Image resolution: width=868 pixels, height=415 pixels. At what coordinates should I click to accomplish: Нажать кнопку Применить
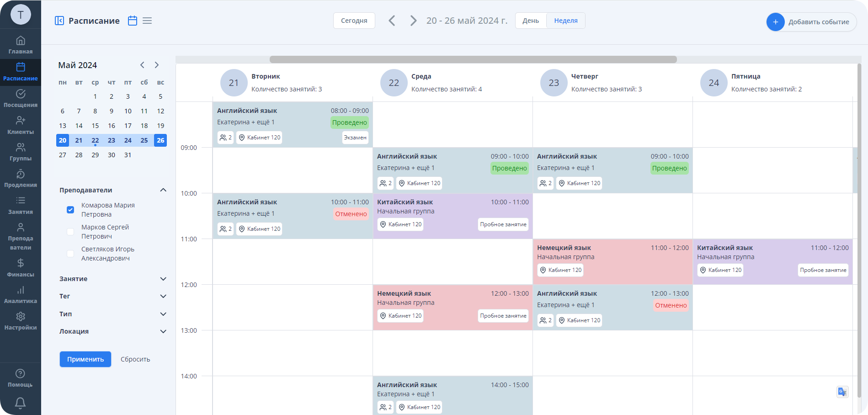point(85,359)
